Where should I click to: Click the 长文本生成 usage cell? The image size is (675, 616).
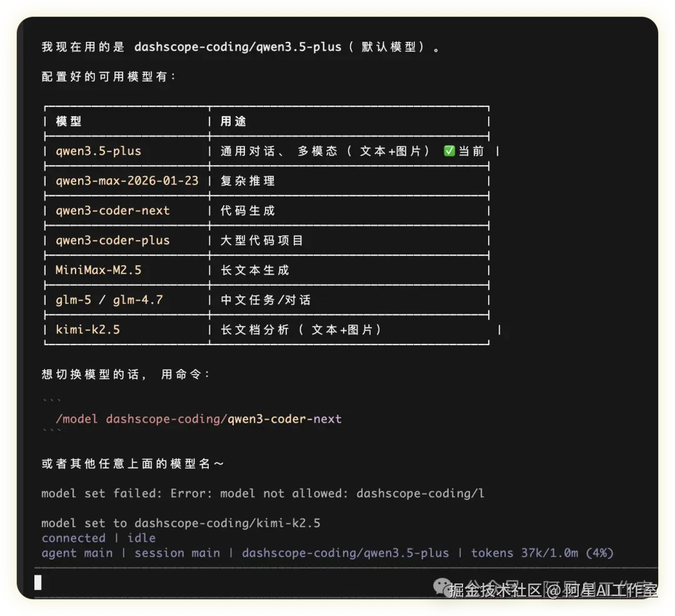pos(255,270)
